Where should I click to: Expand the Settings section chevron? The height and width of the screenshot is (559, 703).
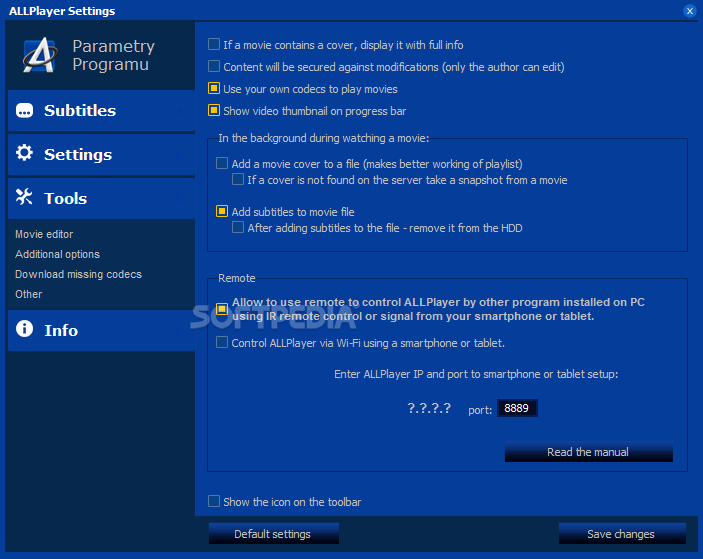[178, 154]
